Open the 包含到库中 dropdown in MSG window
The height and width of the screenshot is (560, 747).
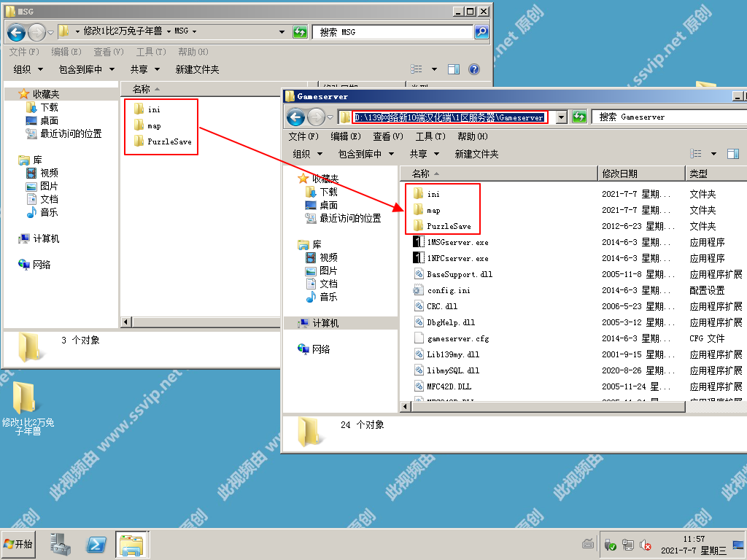tap(86, 69)
